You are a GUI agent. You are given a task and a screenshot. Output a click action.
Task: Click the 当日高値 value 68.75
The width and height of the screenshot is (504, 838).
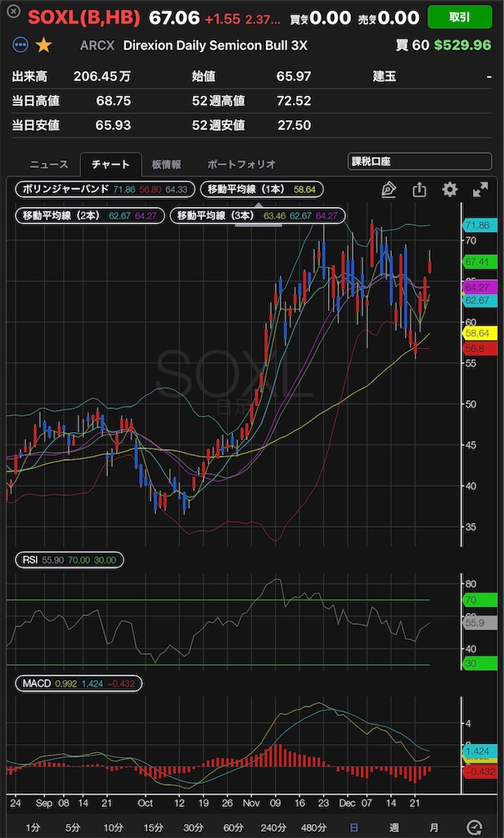click(113, 101)
